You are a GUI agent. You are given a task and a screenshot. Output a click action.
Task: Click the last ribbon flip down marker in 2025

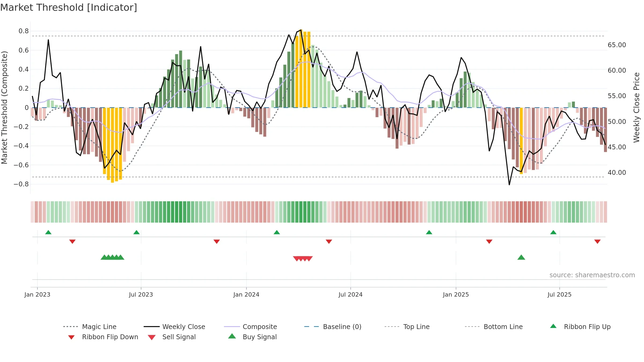(597, 242)
